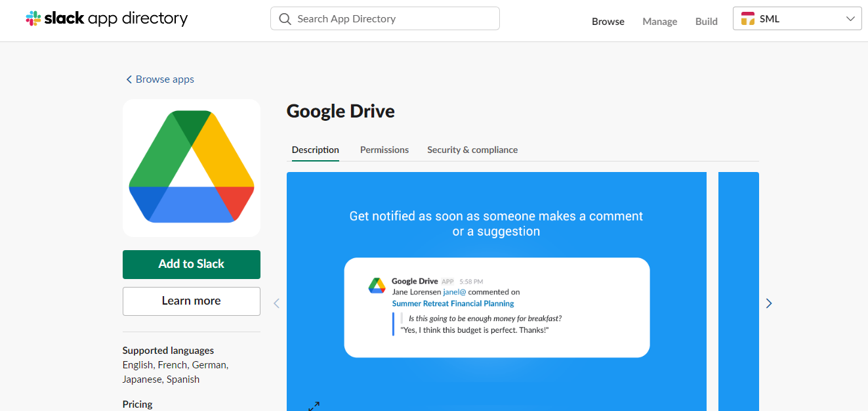Click the Slack app directory logo
This screenshot has width=868, height=411.
click(107, 18)
